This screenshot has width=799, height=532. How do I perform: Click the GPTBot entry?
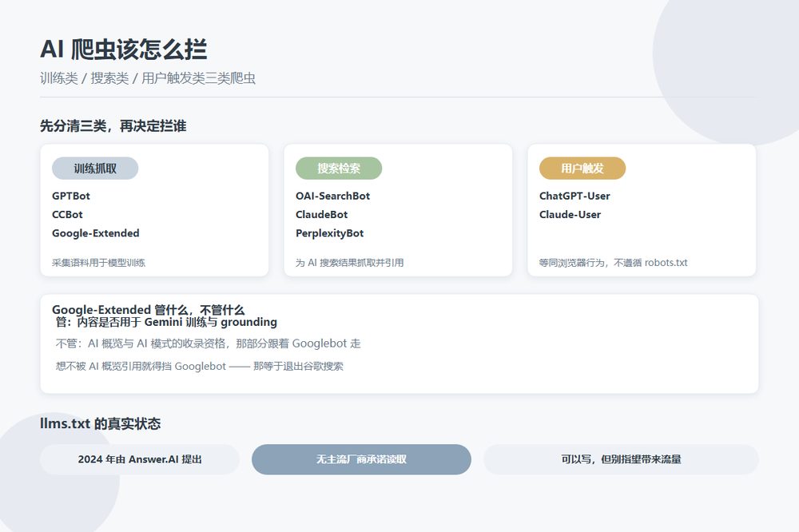click(71, 196)
